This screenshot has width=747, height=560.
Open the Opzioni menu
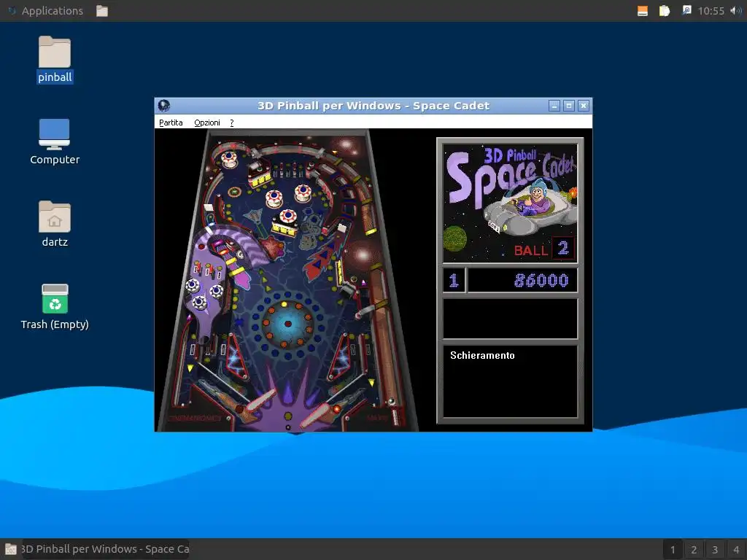tap(206, 122)
